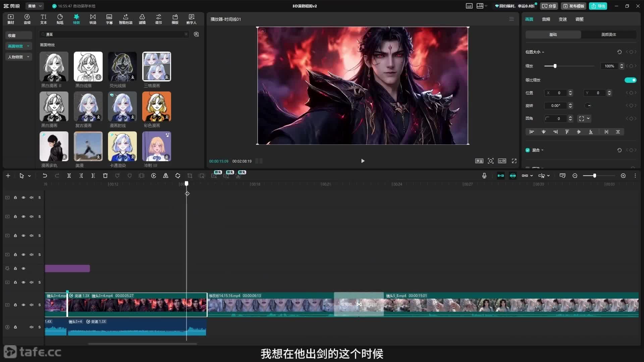Select the 三格漫画 effect thumbnail
644x362 pixels.
point(157,66)
